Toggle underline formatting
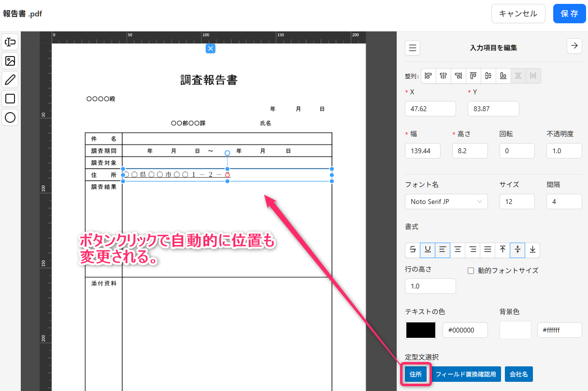This screenshot has width=588, height=391. click(428, 250)
